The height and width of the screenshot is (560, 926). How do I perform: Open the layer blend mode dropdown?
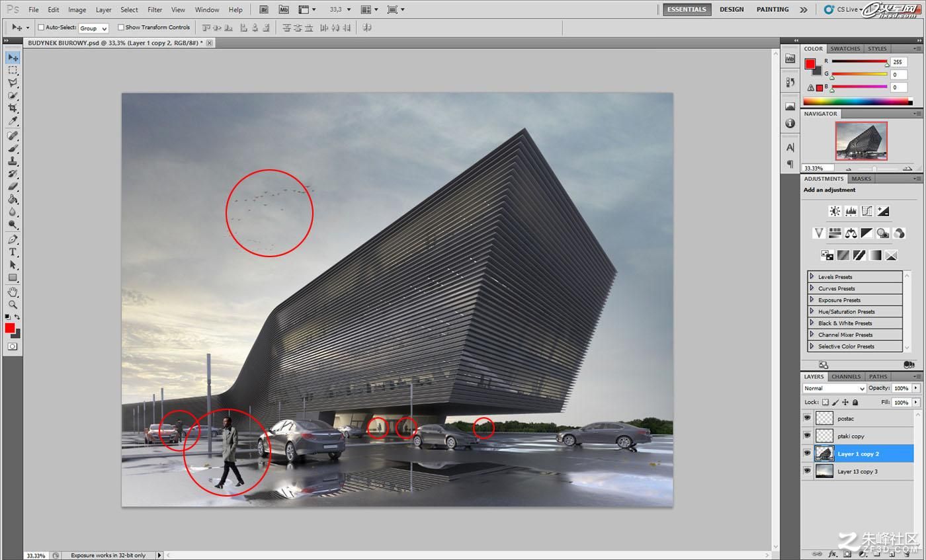coord(834,388)
